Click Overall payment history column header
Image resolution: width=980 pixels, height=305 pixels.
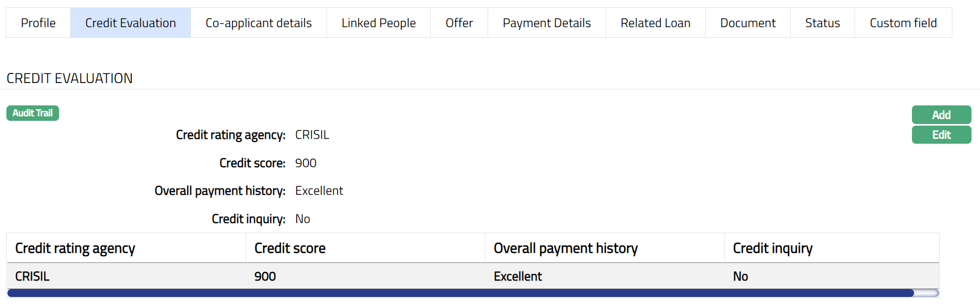click(x=565, y=248)
